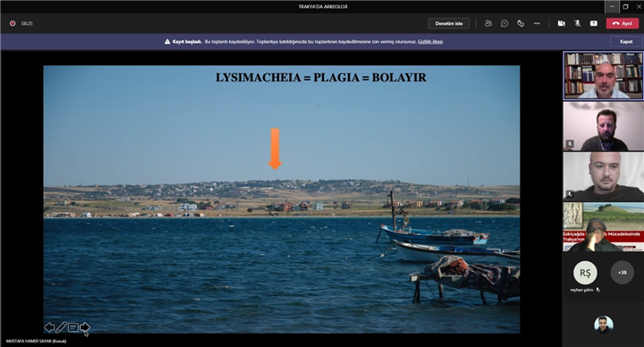Select the top speaker video thumbnail
Screen dimensions: 644x347
(603, 75)
